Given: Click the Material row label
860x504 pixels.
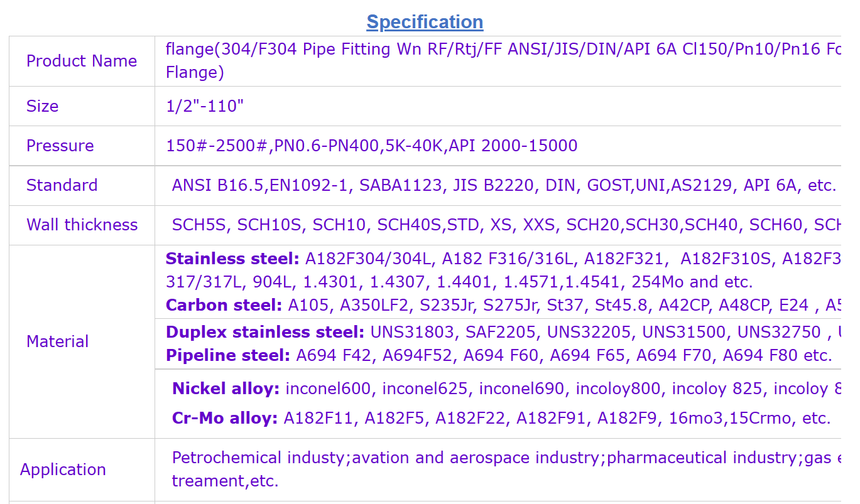Looking at the screenshot, I should pyautogui.click(x=57, y=341).
